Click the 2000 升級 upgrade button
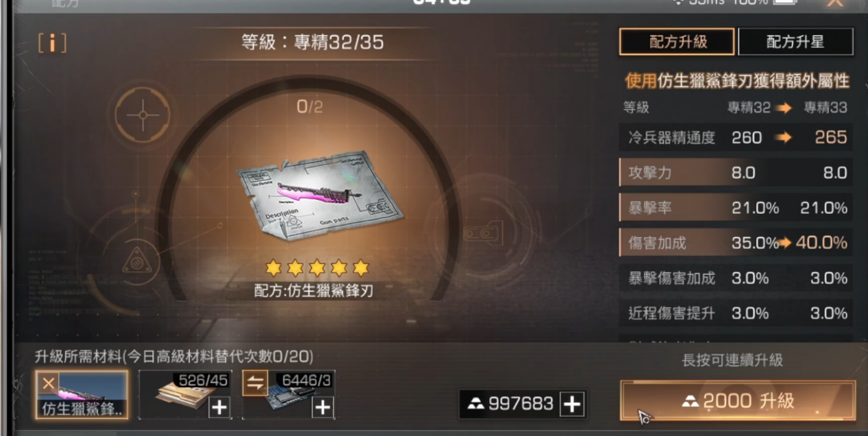The width and height of the screenshot is (868, 436). pyautogui.click(x=738, y=401)
